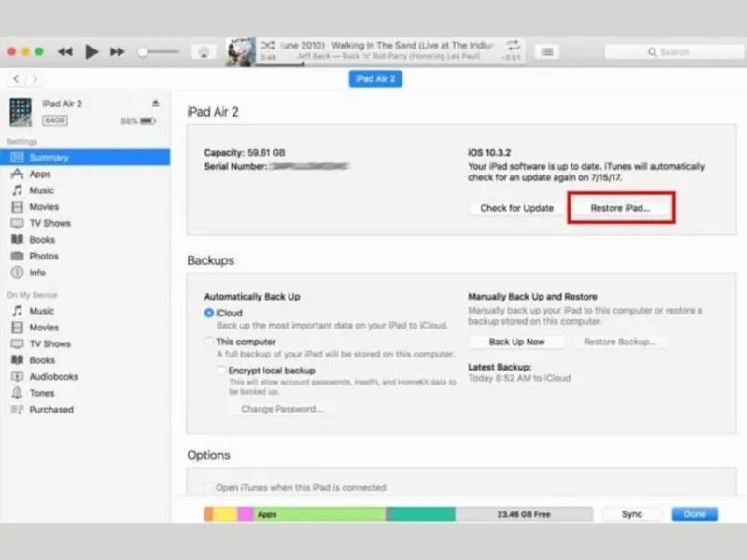
Task: Click the Restore Backup... button
Action: pyautogui.click(x=620, y=342)
